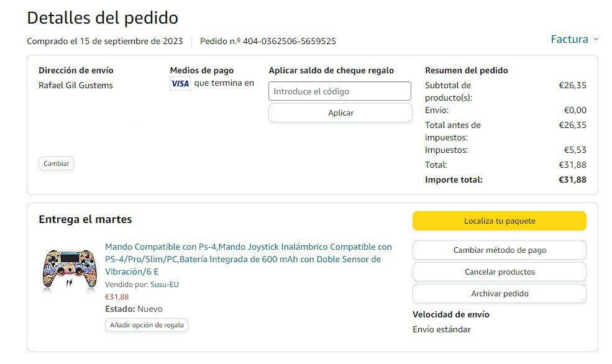
Task: Select Cambiar método de pago
Action: click(499, 250)
